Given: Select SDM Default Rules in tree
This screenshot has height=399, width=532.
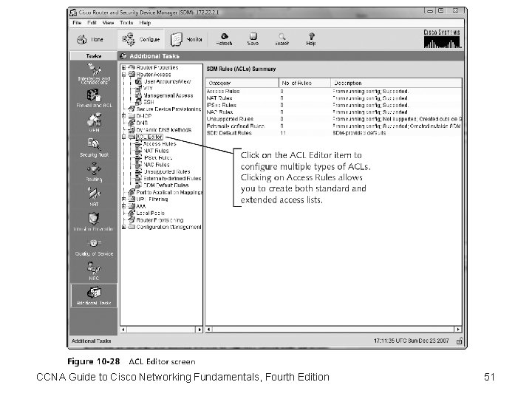Looking at the screenshot, I should (x=166, y=185).
